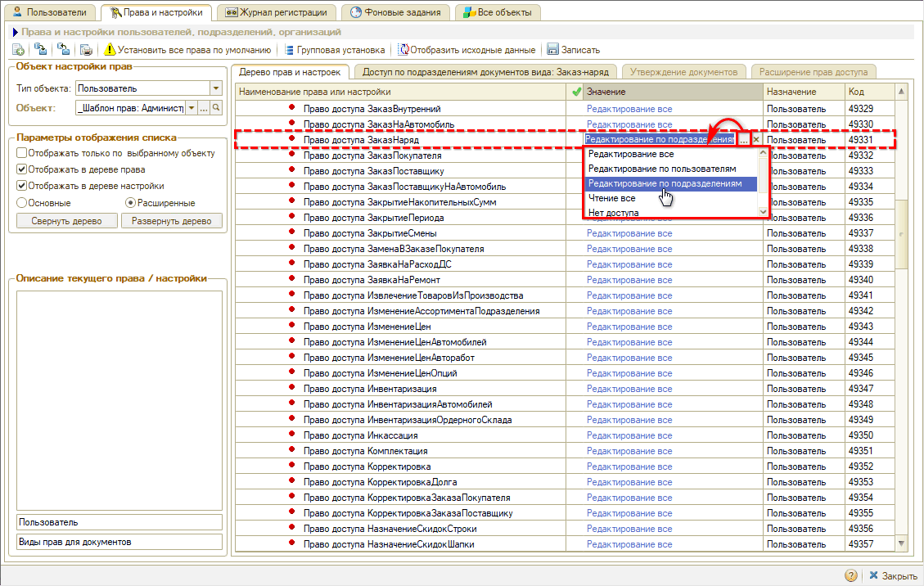Clear the value with the X button
Screen dimensions: 924x586
756,140
